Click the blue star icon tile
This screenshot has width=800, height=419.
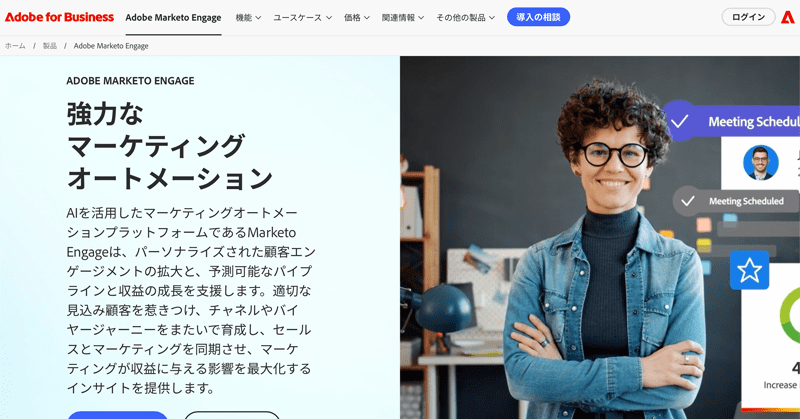749,270
